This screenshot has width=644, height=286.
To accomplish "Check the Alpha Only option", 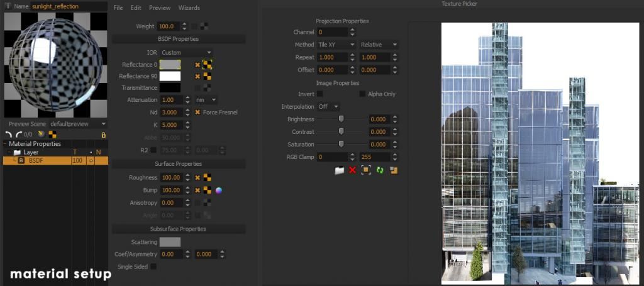I will [x=362, y=94].
